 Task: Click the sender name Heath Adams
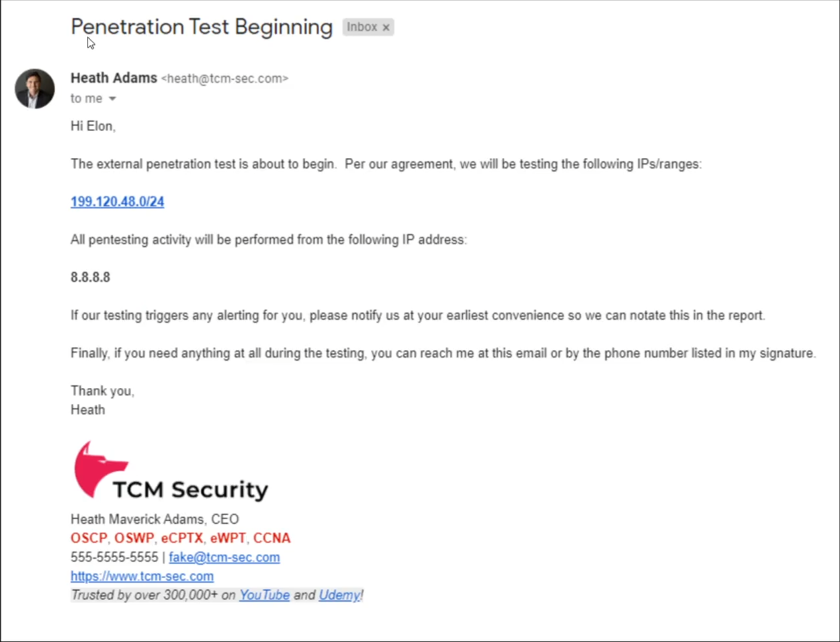[114, 78]
